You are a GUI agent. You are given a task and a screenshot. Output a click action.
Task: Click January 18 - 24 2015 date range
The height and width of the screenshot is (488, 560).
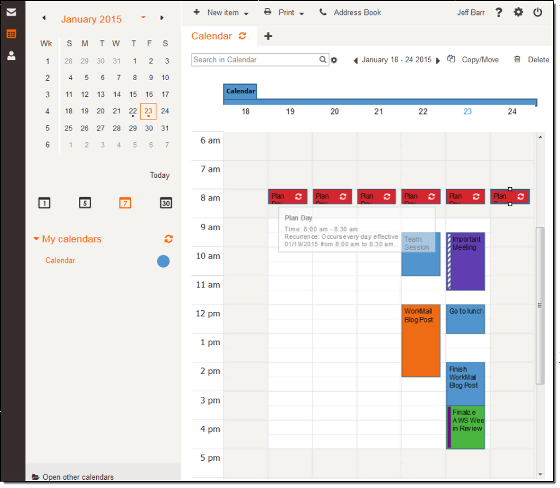396,60
